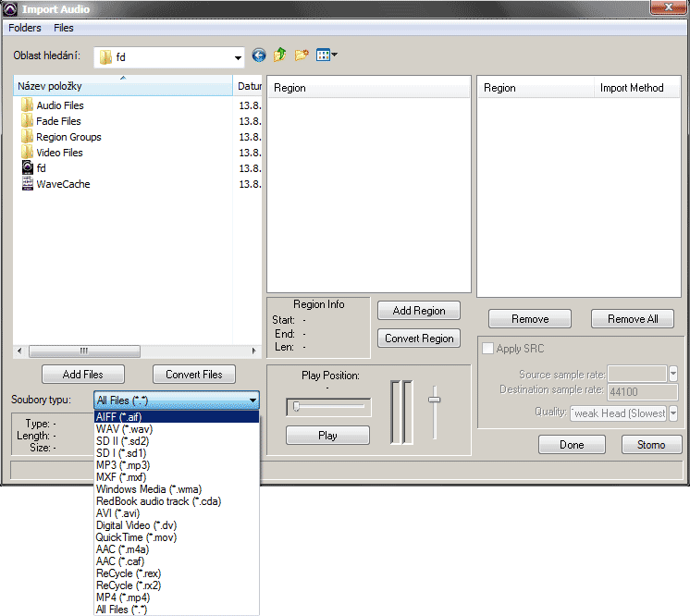
Task: Select the Audio Files folder name
Action: 60,105
